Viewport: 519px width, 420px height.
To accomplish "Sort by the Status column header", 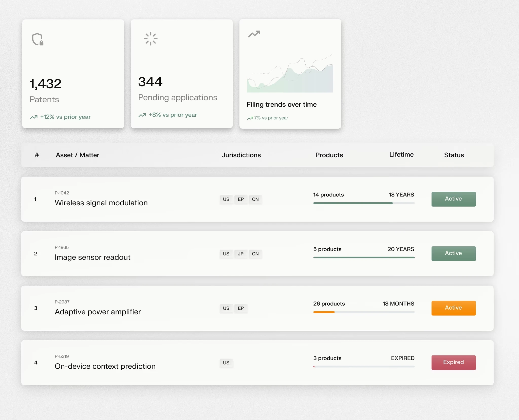I will 454,155.
